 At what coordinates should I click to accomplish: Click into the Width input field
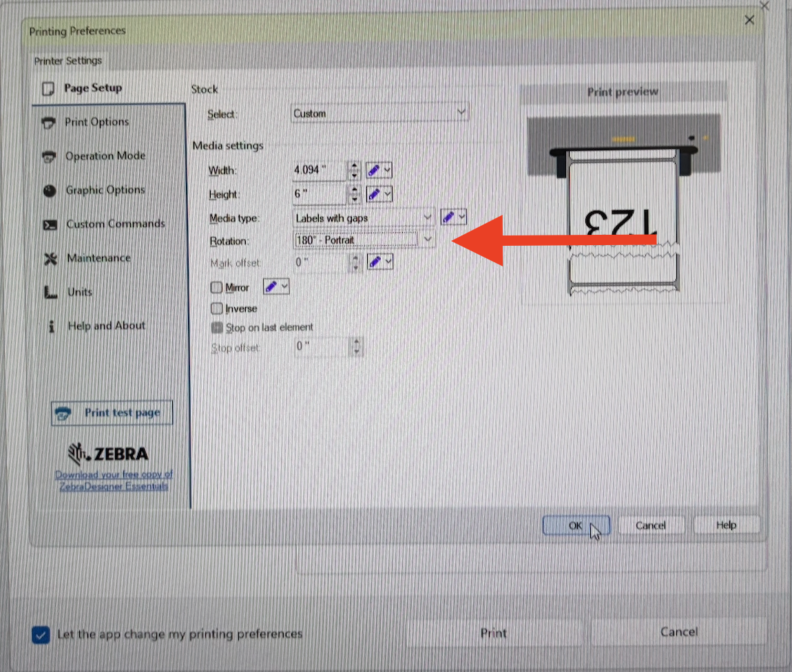click(x=319, y=170)
